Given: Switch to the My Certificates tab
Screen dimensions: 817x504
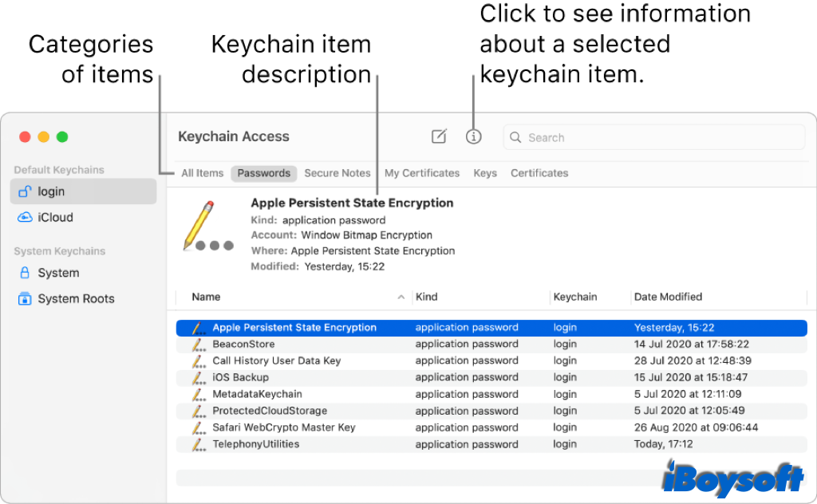Looking at the screenshot, I should click(422, 173).
